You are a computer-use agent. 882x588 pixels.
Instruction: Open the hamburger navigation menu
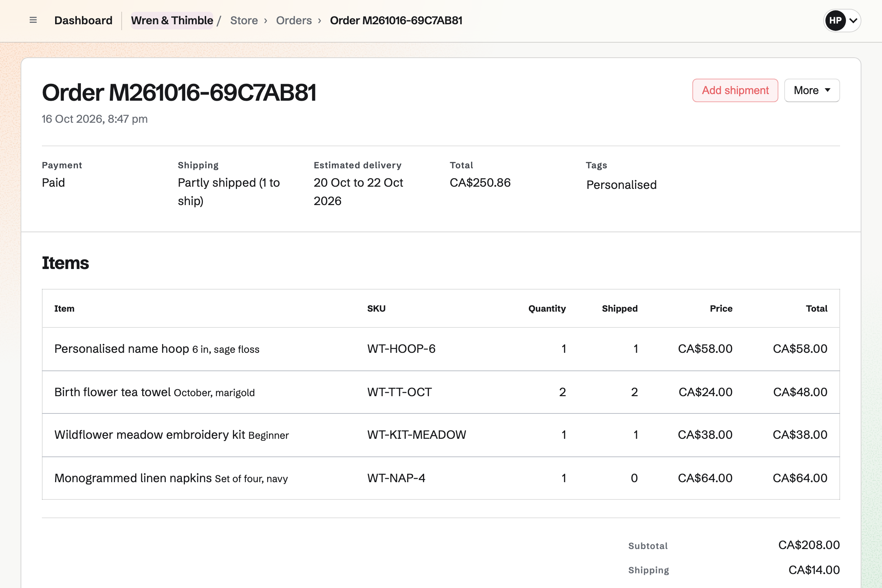[33, 20]
